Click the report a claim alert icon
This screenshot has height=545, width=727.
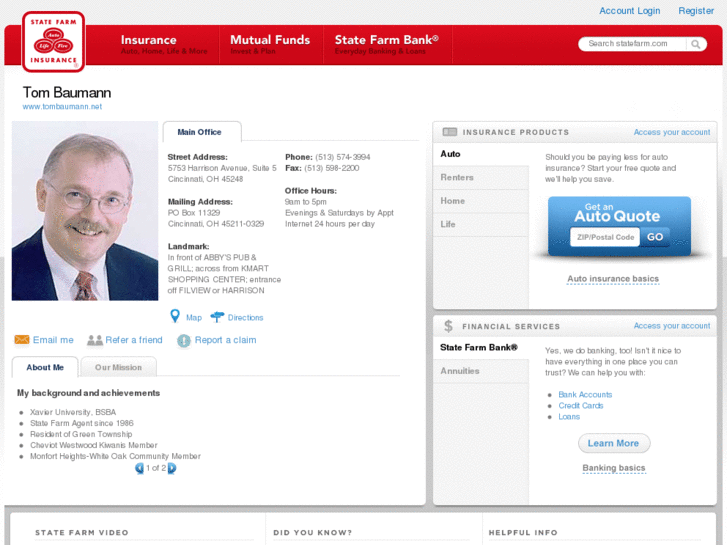184,340
